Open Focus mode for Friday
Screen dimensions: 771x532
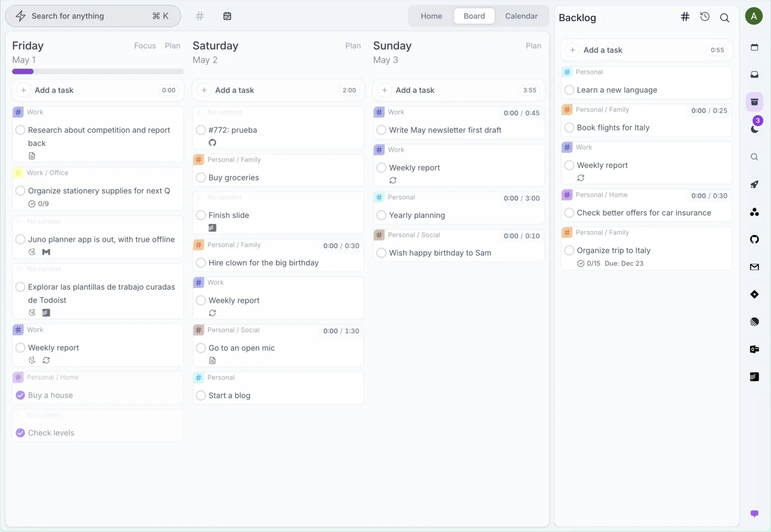point(145,46)
